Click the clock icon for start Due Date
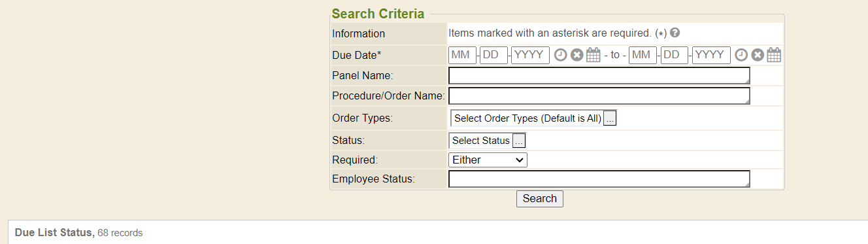Viewport: 868px width, 244px height. [x=560, y=55]
